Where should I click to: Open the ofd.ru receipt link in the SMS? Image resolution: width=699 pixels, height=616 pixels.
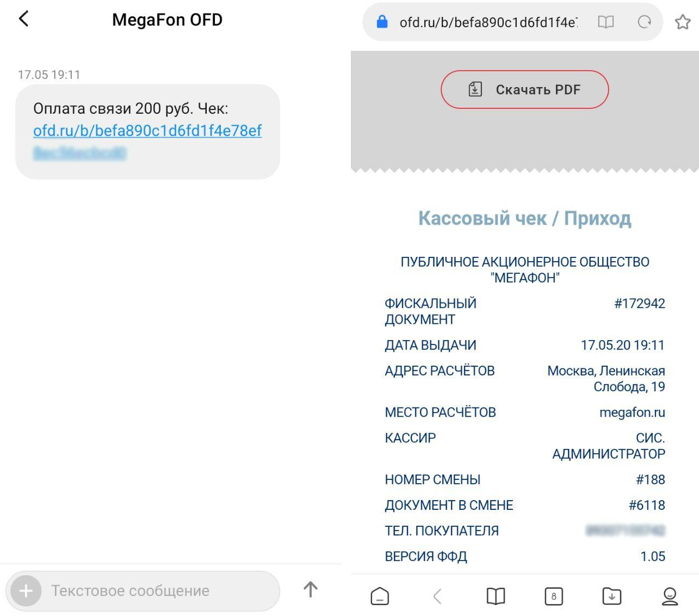(x=147, y=131)
